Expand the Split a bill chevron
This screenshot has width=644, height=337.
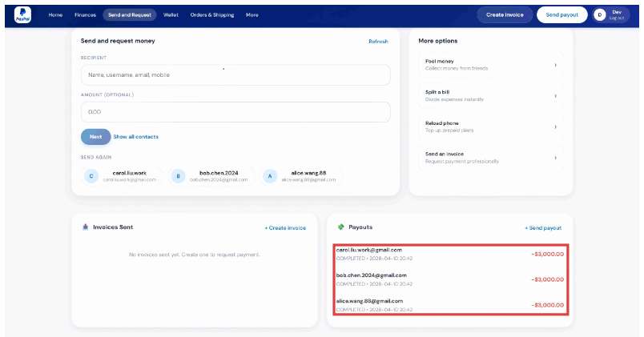(555, 95)
